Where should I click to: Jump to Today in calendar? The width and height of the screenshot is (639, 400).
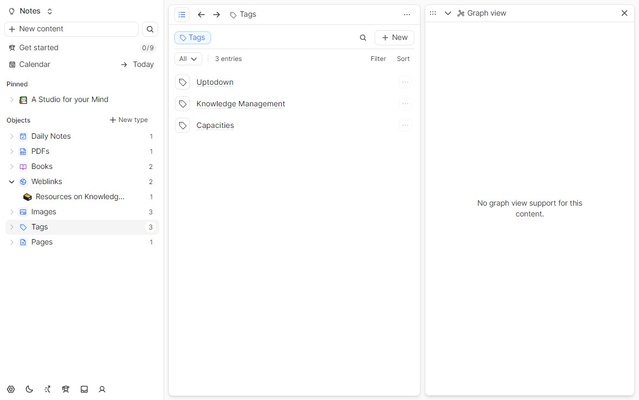click(x=138, y=64)
